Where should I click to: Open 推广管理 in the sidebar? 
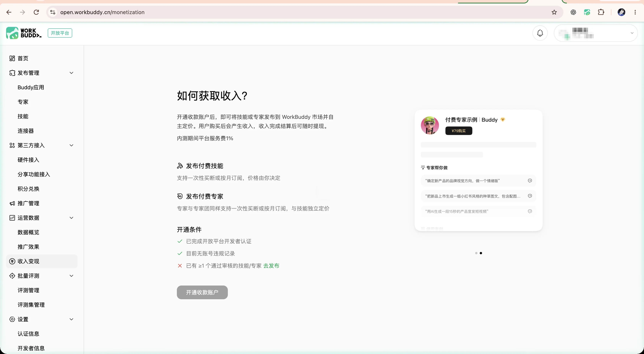(42, 204)
